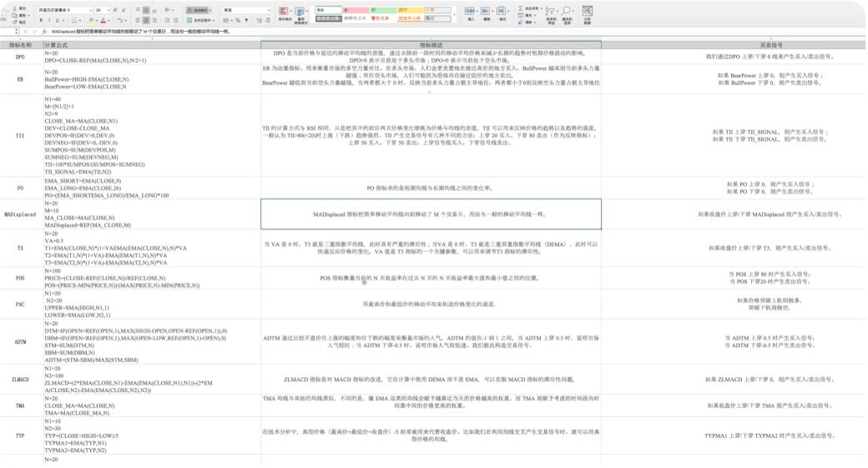Toggle Underline formatting

point(57,20)
